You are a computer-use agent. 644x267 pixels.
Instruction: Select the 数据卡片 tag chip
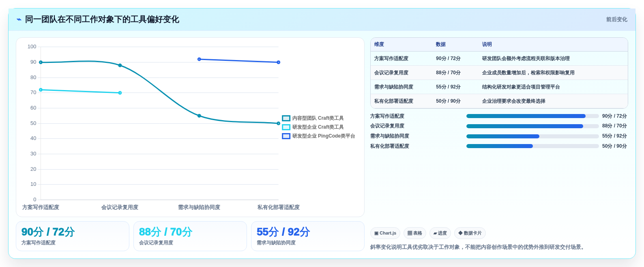(470, 233)
